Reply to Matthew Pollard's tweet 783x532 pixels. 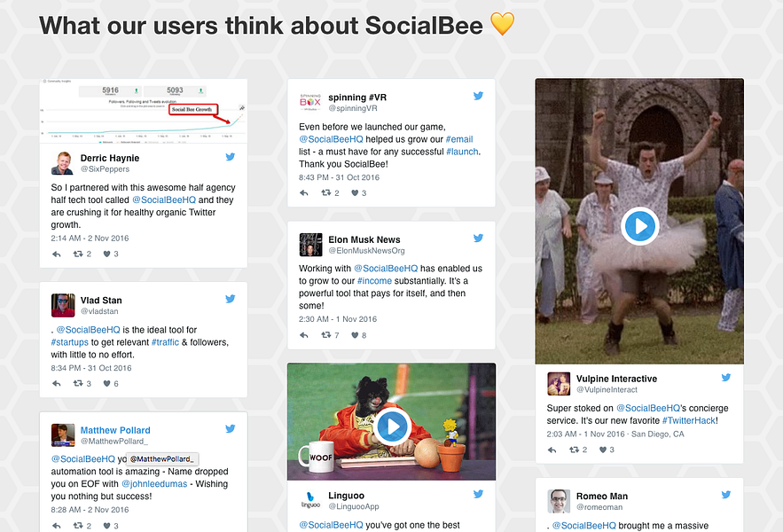[57, 526]
